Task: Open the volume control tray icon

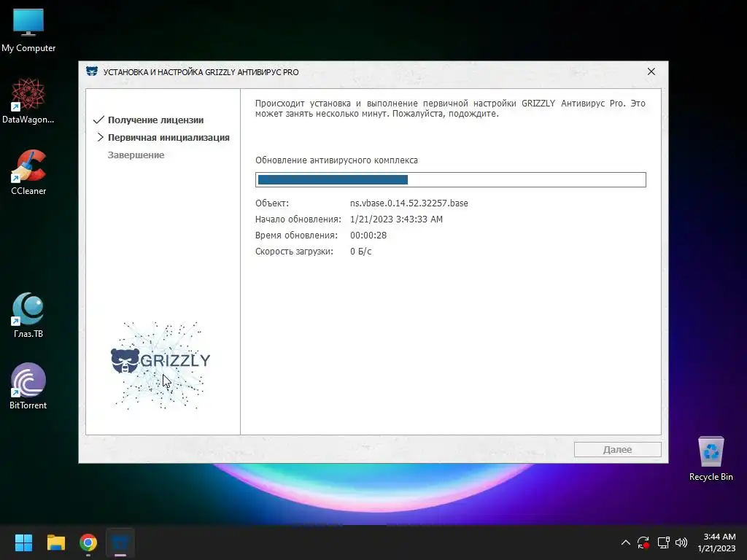Action: pyautogui.click(x=681, y=542)
